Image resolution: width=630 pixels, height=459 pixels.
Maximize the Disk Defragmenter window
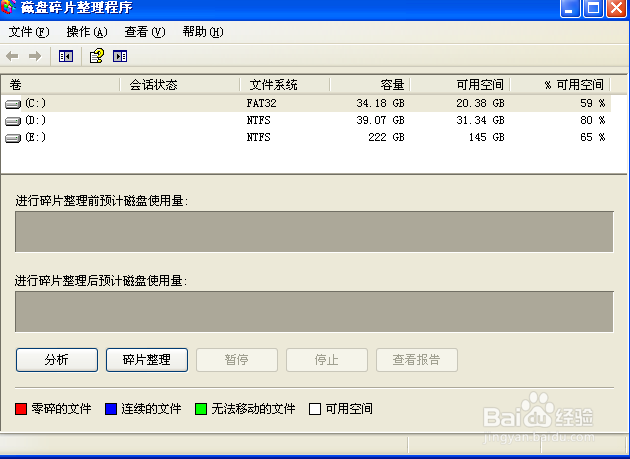pos(593,8)
